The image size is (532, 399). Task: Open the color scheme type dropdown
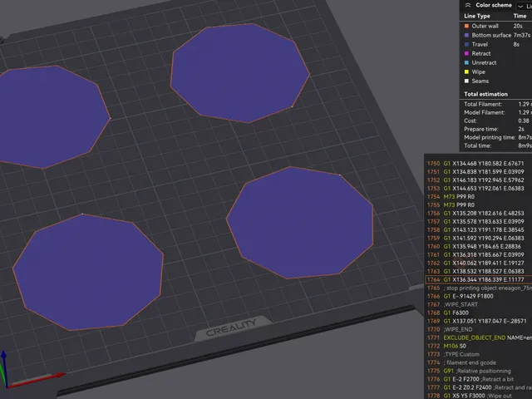(x=524, y=6)
